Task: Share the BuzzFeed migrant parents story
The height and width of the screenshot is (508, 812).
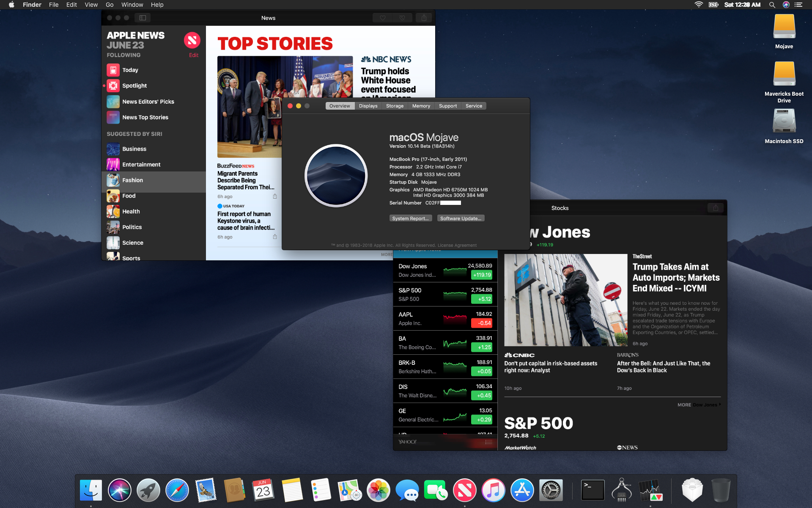Action: 275,196
